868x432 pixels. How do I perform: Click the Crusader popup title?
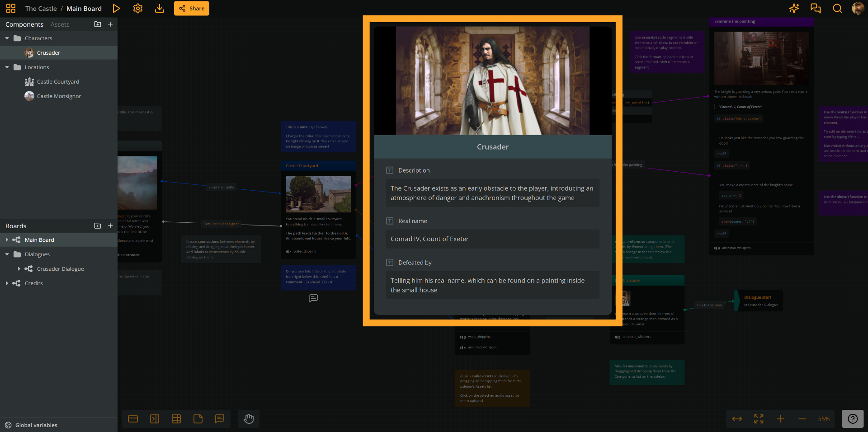pos(493,147)
